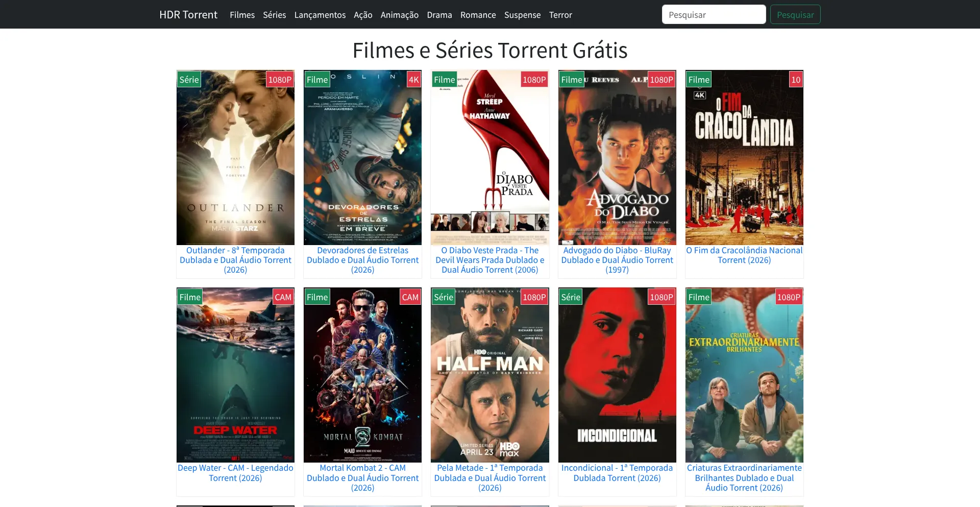Image resolution: width=980 pixels, height=507 pixels.
Task: Click the Mortal Kombat 2 CAM title link
Action: (x=362, y=478)
